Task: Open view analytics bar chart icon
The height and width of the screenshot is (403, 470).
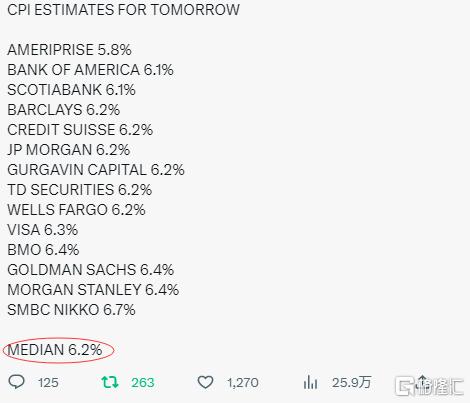Action: point(310,382)
